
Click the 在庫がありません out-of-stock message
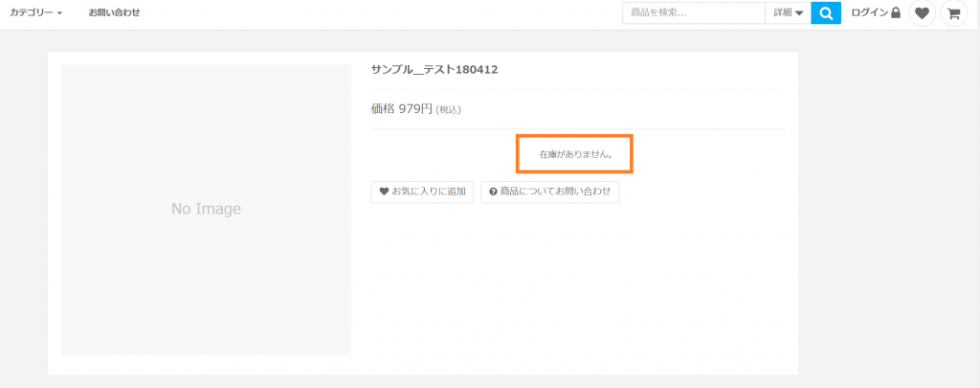575,153
